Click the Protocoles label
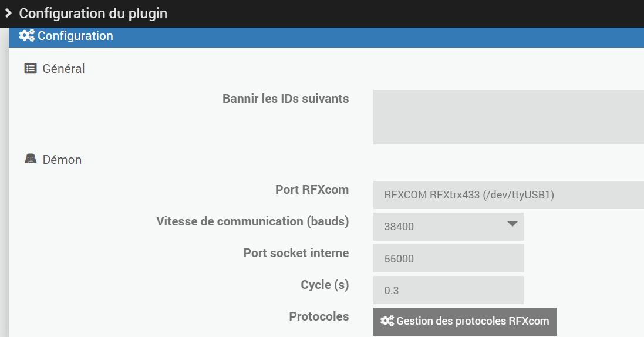The image size is (644, 337). (x=319, y=316)
